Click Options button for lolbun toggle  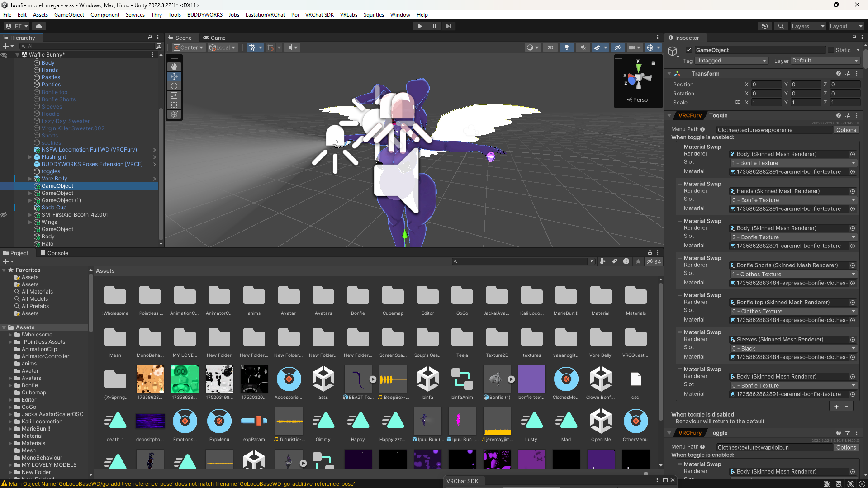click(x=846, y=448)
